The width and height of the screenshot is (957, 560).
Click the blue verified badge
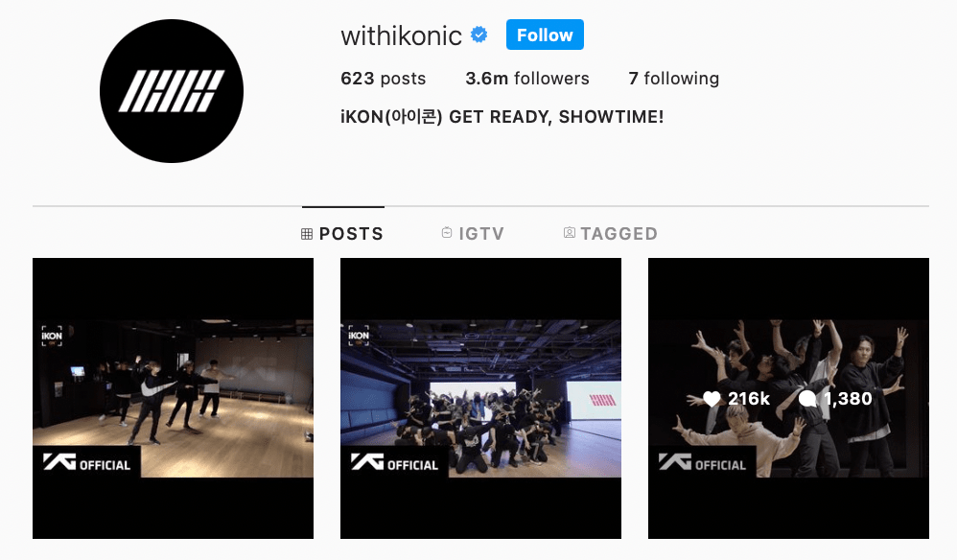(x=479, y=35)
